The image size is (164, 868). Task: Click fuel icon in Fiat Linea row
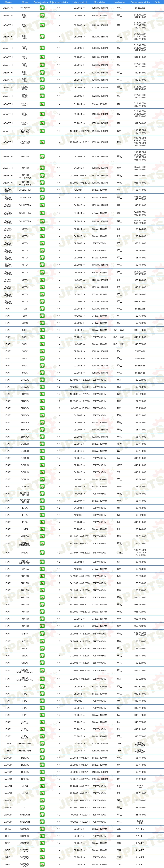pyautogui.click(x=42, y=529)
